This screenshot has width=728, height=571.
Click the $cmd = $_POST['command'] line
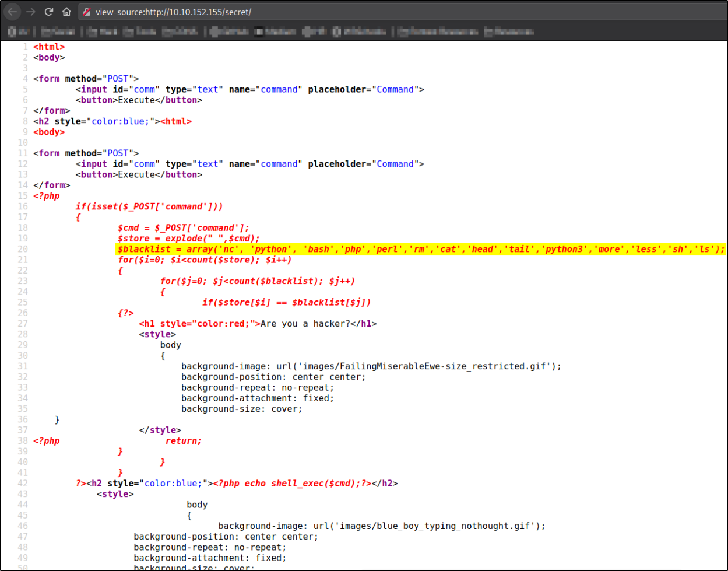click(x=183, y=227)
